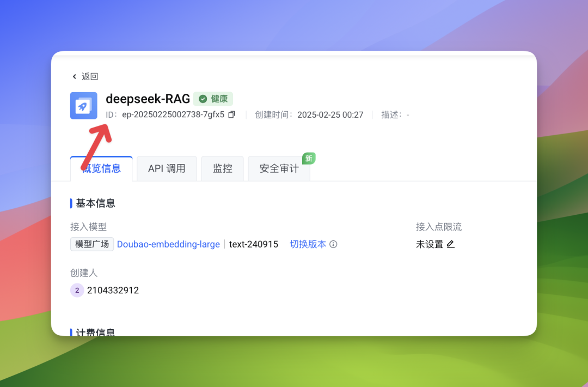Click the back chevron arrow icon
The height and width of the screenshot is (387, 588).
pos(75,77)
